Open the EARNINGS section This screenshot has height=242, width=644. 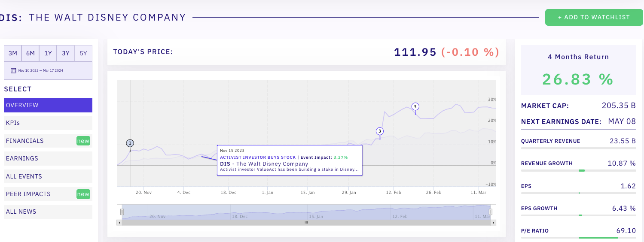[x=48, y=158]
